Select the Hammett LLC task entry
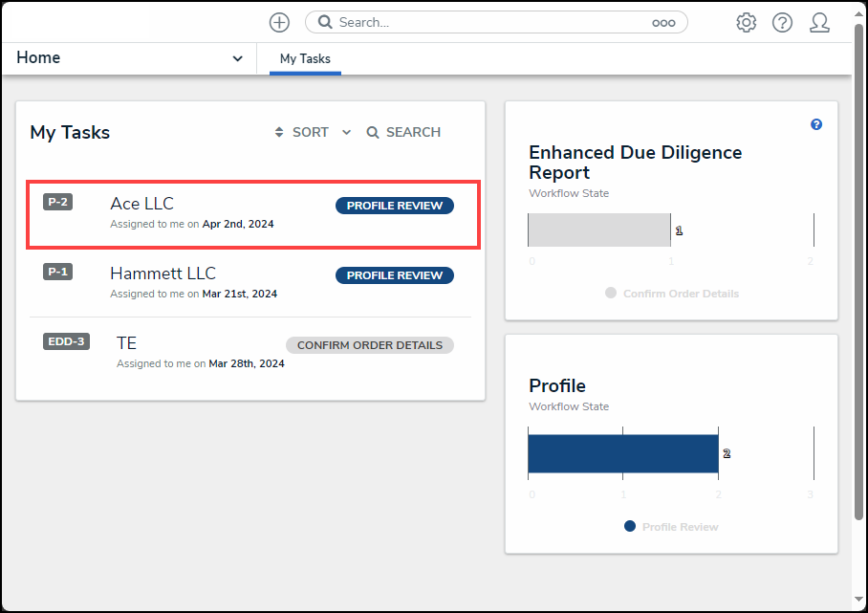868x613 pixels. 163,273
